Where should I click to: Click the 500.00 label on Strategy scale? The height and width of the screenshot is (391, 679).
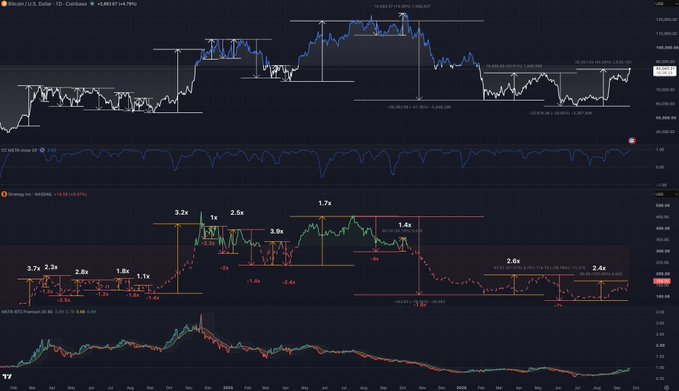pyautogui.click(x=663, y=206)
